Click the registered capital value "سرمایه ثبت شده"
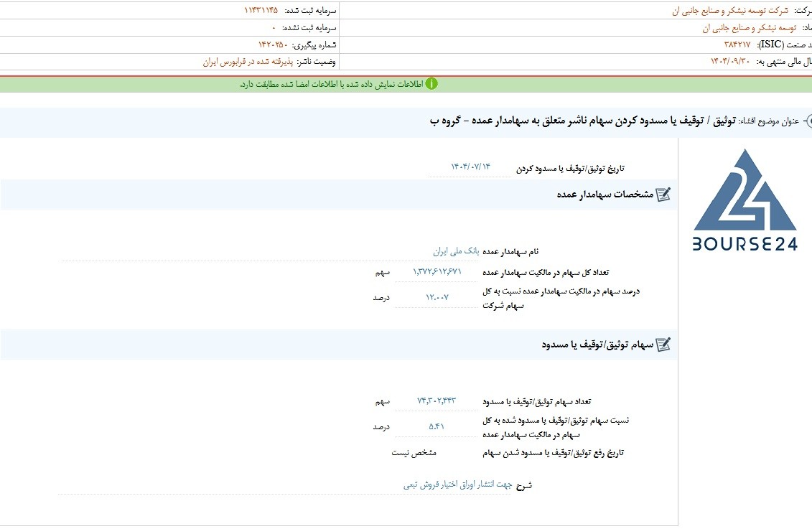The height and width of the screenshot is (529, 812). click(261, 10)
